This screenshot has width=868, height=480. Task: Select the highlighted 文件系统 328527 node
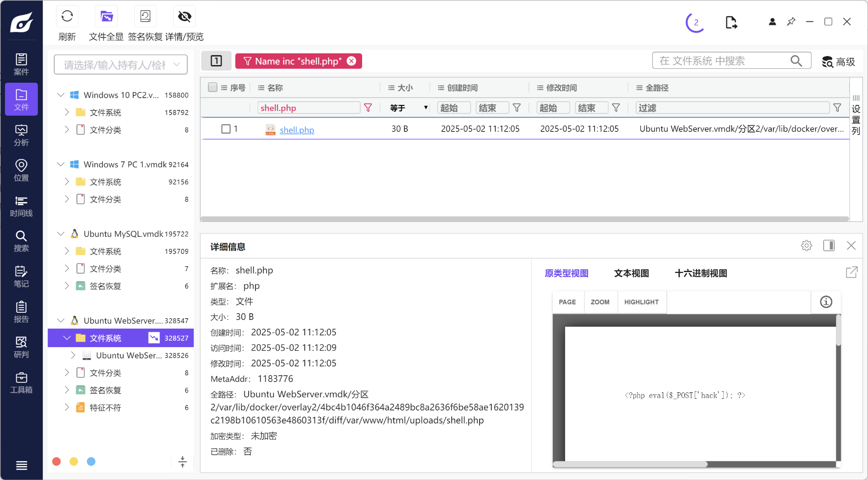[121, 338]
